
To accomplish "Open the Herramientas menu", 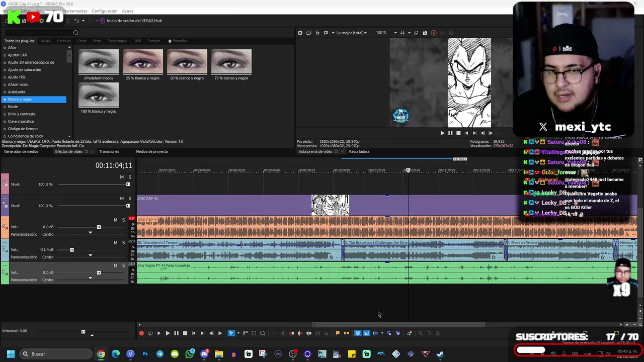I will (x=75, y=11).
